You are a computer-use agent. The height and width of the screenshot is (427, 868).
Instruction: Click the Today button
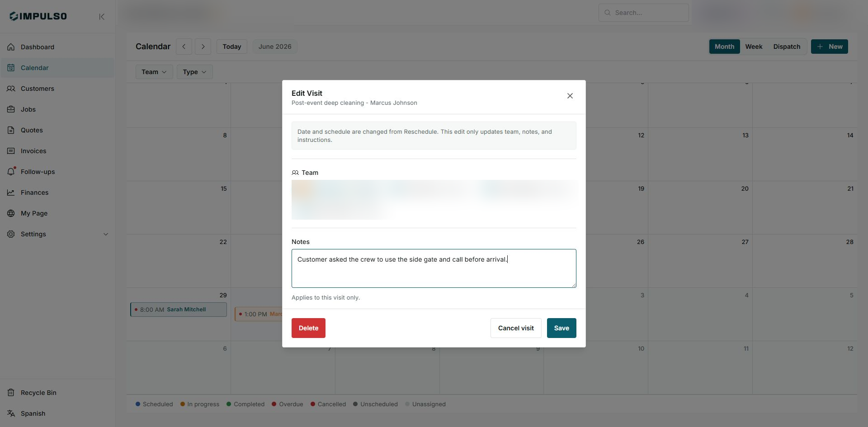232,47
